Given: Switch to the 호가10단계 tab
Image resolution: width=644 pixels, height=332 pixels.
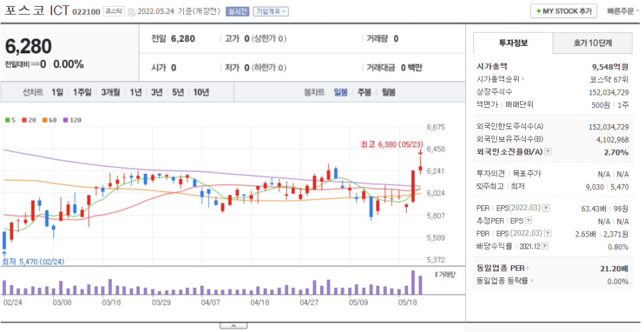Looking at the screenshot, I should click(x=593, y=43).
